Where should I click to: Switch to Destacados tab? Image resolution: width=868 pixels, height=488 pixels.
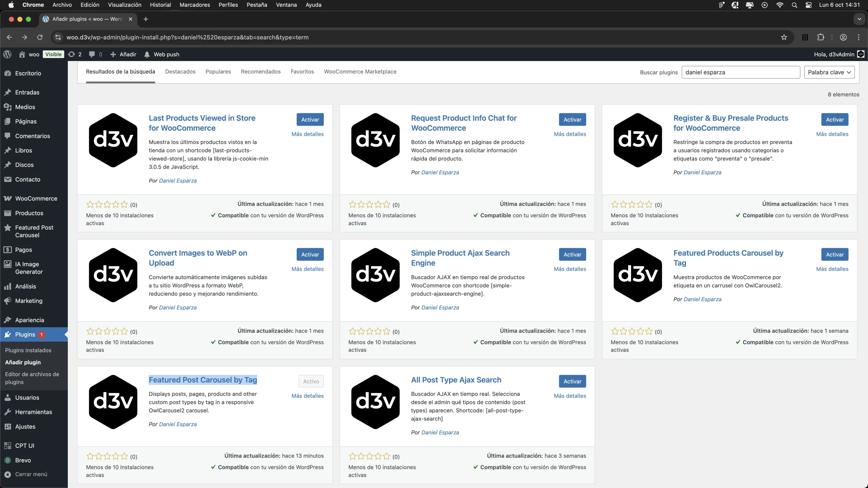pyautogui.click(x=180, y=72)
